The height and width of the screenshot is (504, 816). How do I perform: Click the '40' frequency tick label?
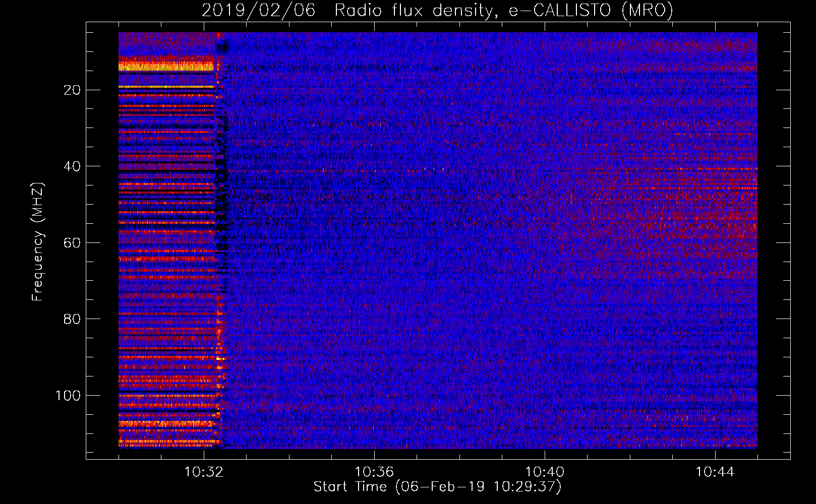tap(72, 166)
